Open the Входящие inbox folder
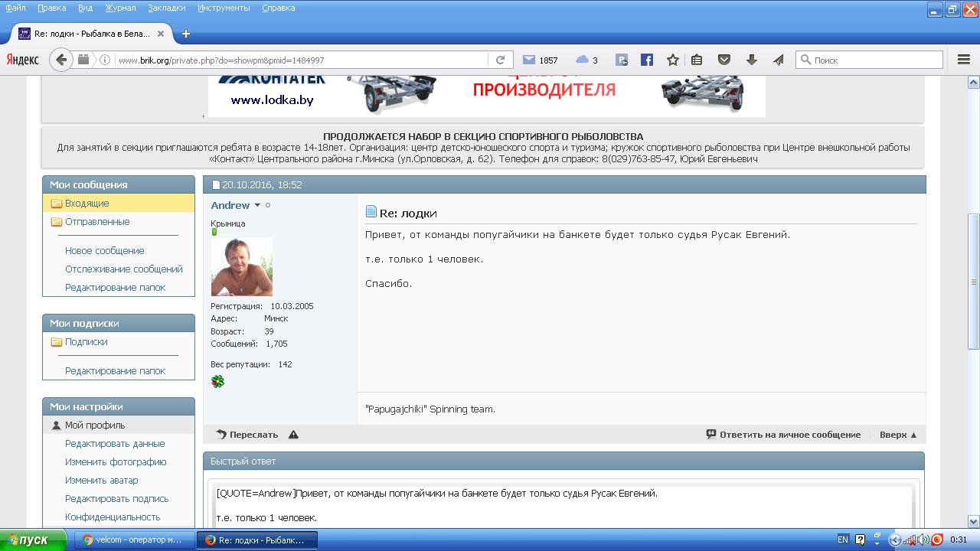The image size is (980, 551). 87,204
